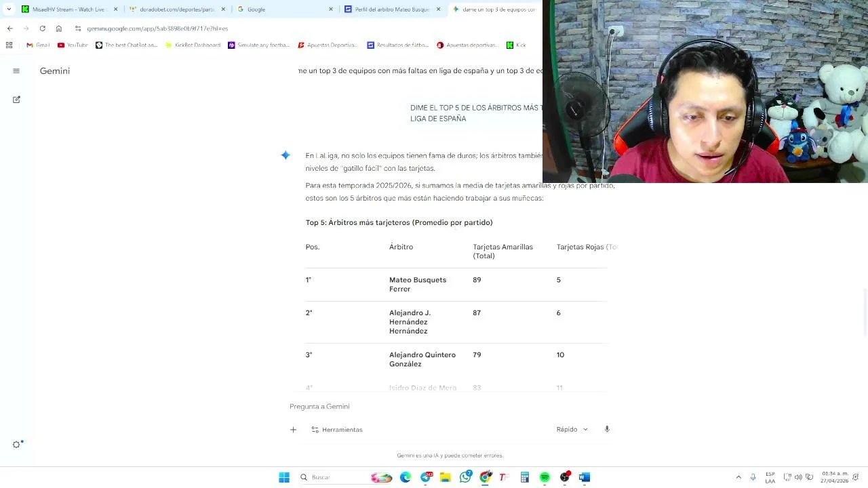
Task: Open Simulate any football bookmark
Action: pos(259,45)
